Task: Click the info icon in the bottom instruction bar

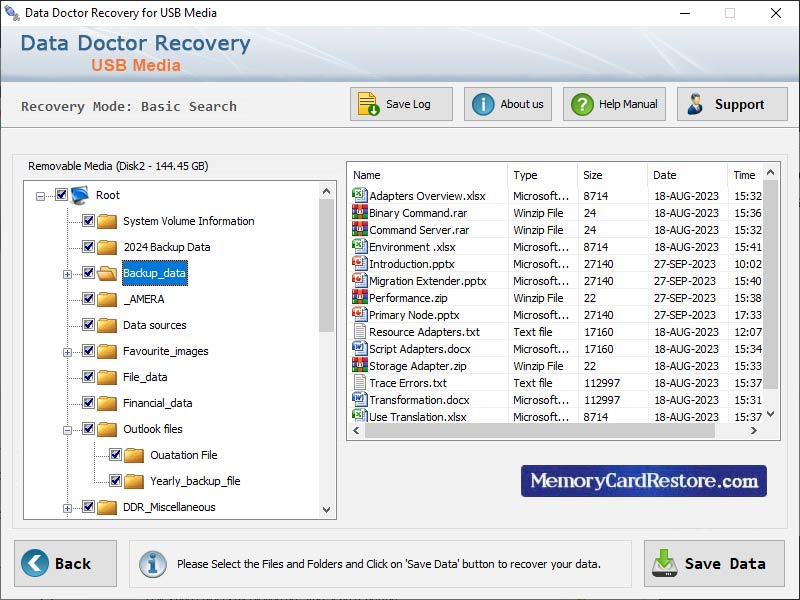Action: click(152, 563)
